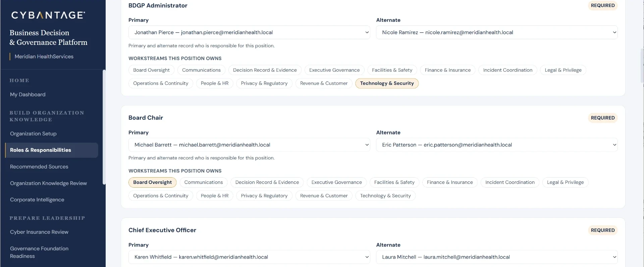Select Roles & Responsibilities sidebar item
This screenshot has height=267, width=644.
coord(52,150)
